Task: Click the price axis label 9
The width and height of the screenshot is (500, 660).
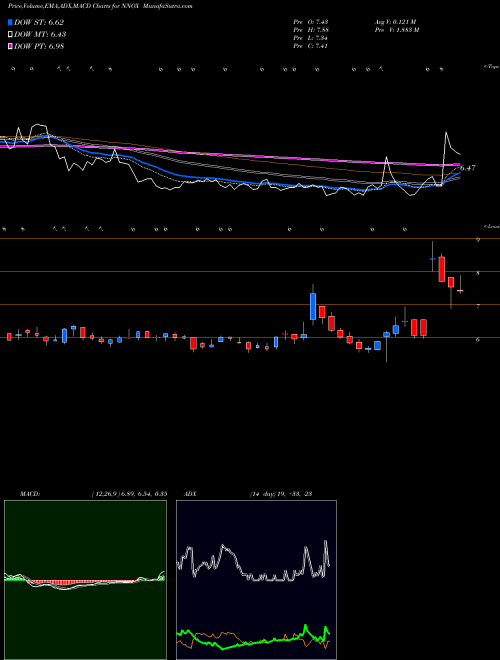Action: pyautogui.click(x=478, y=240)
